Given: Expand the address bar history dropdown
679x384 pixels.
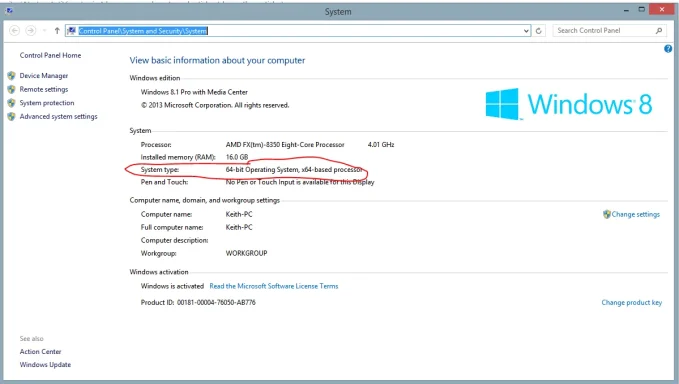Looking at the screenshot, I should tap(526, 31).
